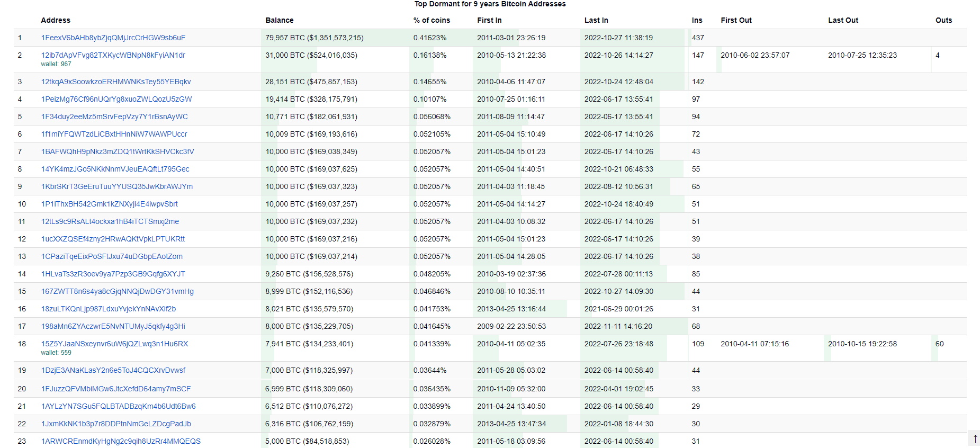Screen dimensions: 980x448
Task: Click Last Out date 2010-10-15 19:22:58
Action: click(862, 344)
